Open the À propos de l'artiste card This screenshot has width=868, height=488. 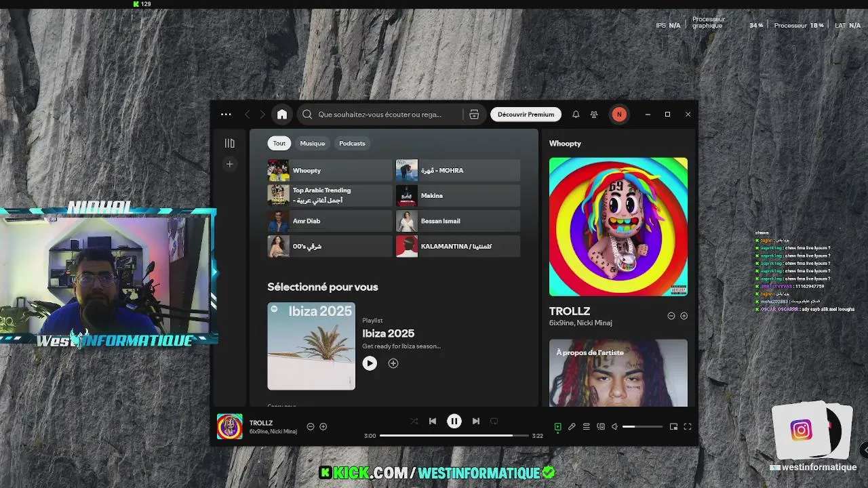[618, 373]
